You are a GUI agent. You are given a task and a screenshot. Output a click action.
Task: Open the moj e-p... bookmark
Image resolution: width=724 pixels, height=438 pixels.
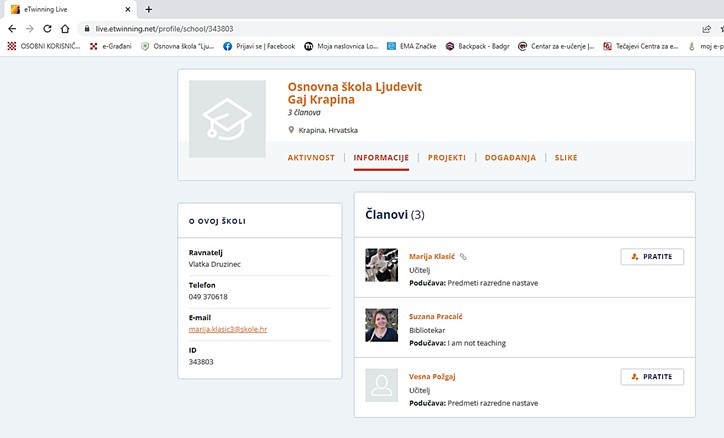pyautogui.click(x=706, y=46)
